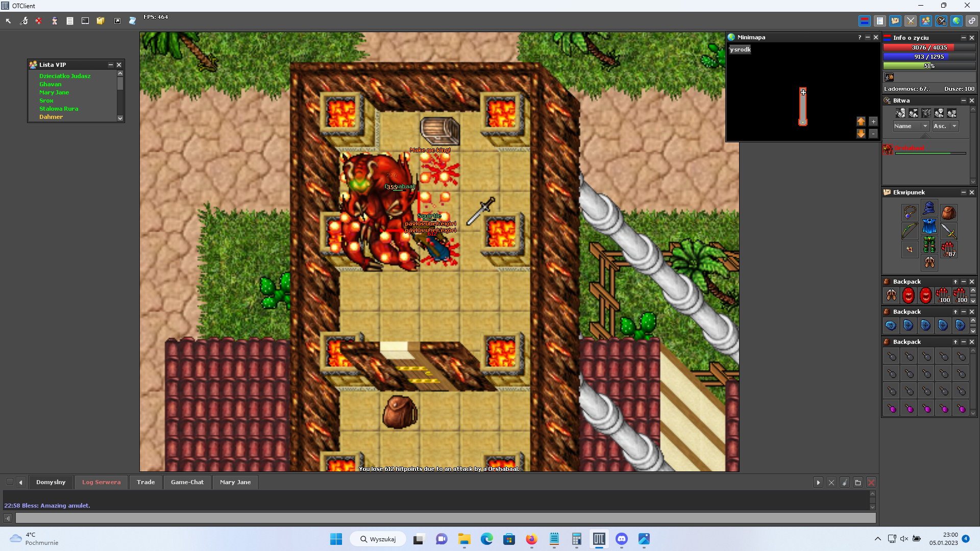Toggle the battle list sword button
Viewport: 980px width, 551px height.
point(941,21)
